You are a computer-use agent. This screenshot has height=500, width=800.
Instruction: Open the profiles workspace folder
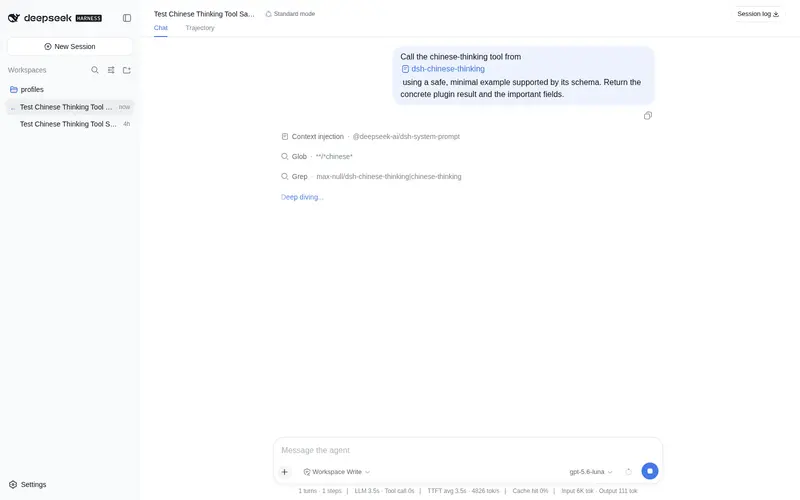pyautogui.click(x=70, y=89)
